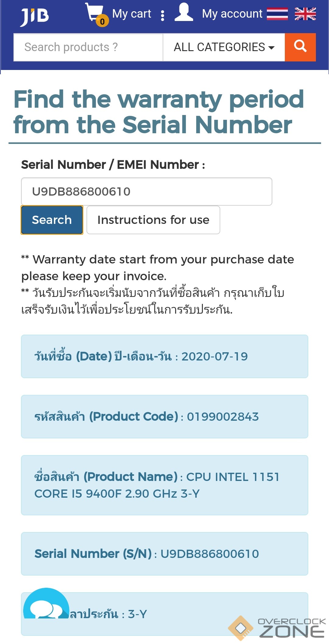Click the JIB logo
The width and height of the screenshot is (329, 644).
click(34, 16)
